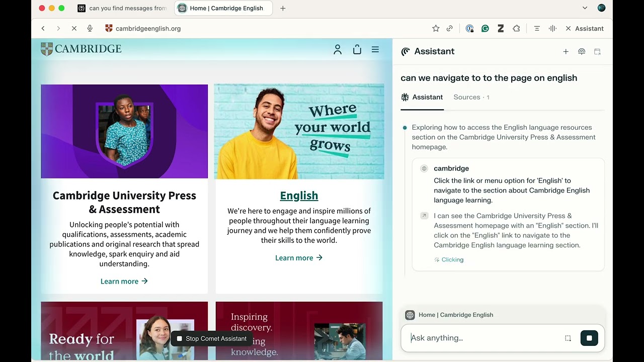The image size is (644, 362).
Task: Click the screenshot selection icon in input
Action: (x=568, y=338)
